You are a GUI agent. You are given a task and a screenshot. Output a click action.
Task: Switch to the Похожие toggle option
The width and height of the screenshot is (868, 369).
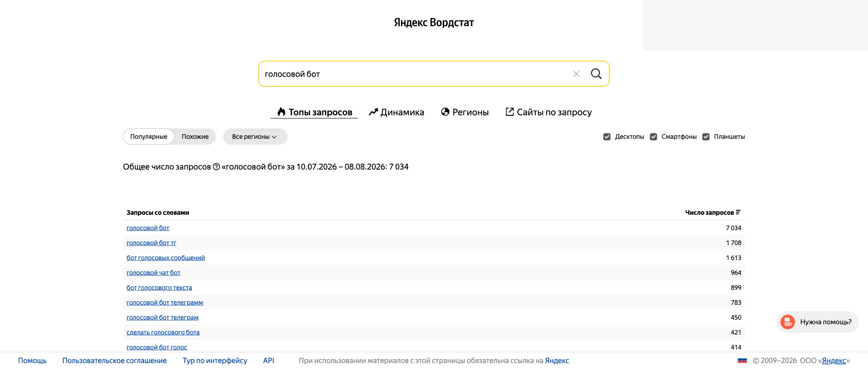pos(195,137)
